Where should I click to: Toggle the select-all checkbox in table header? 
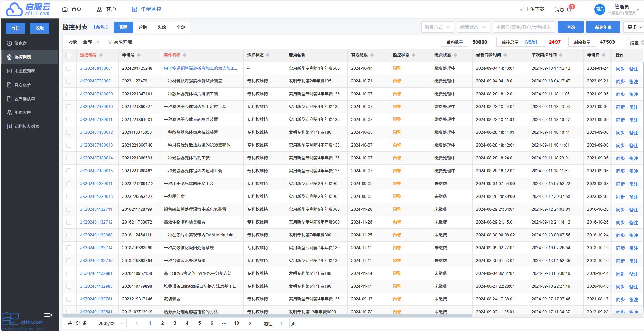click(69, 55)
